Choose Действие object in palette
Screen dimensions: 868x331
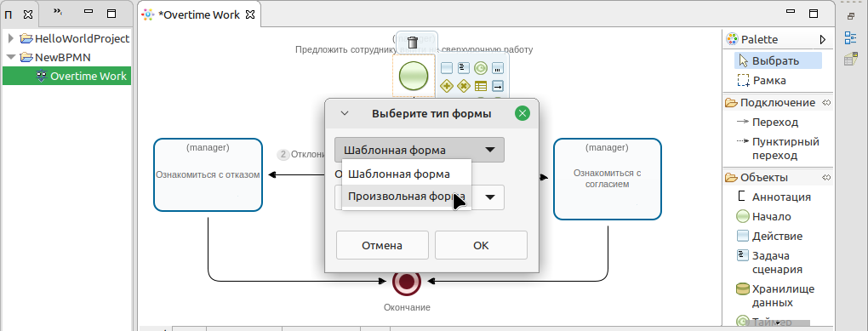click(x=769, y=236)
